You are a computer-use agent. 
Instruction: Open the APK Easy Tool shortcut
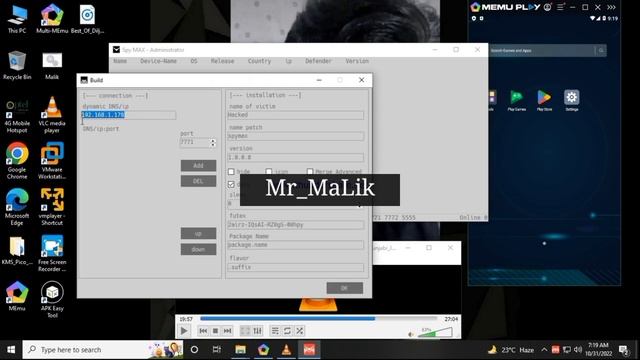[x=52, y=299]
